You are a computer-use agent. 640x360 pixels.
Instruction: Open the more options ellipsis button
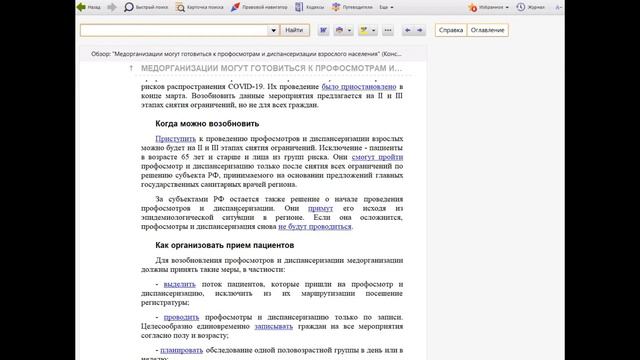(x=388, y=30)
